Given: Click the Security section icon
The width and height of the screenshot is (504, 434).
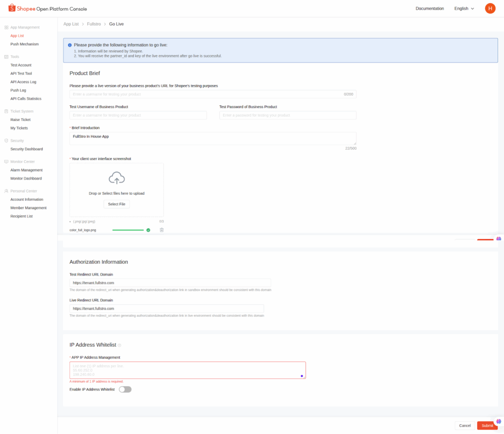Looking at the screenshot, I should 6,141.
